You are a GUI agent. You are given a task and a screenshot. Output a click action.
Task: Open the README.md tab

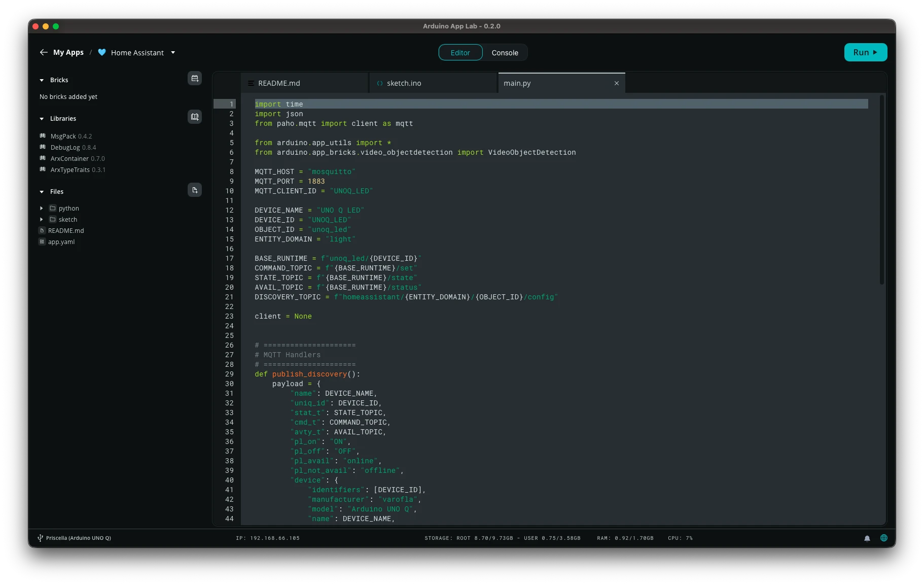pyautogui.click(x=279, y=83)
